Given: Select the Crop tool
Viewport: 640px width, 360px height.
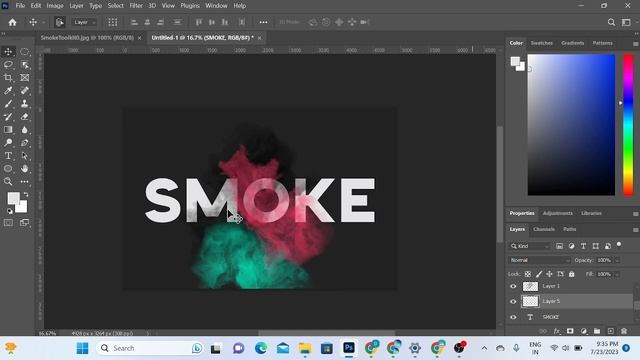Looking at the screenshot, I should (x=8, y=78).
